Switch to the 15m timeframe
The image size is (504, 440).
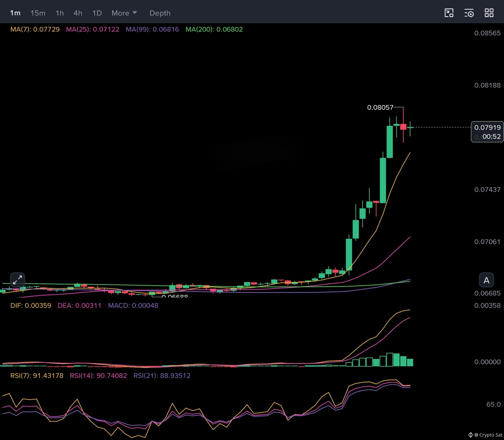38,13
